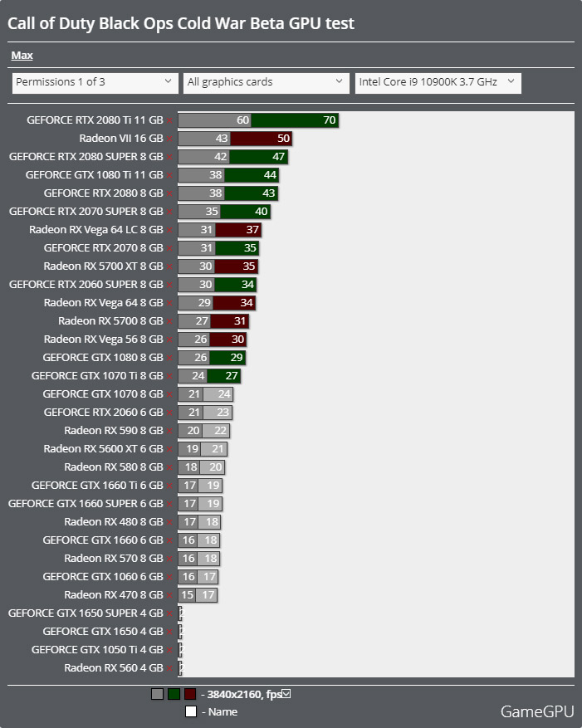This screenshot has height=728, width=582.
Task: Click the white Name legend swatch
Action: pyautogui.click(x=191, y=711)
